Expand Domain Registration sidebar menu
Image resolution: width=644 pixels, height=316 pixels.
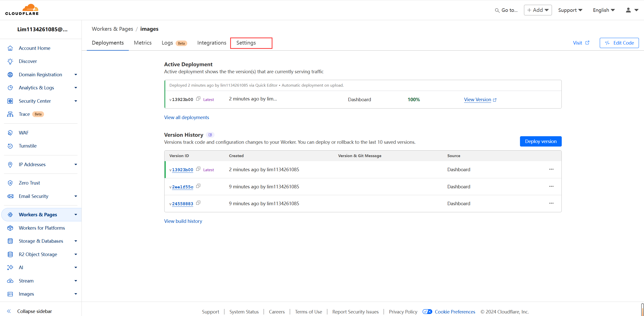point(76,75)
